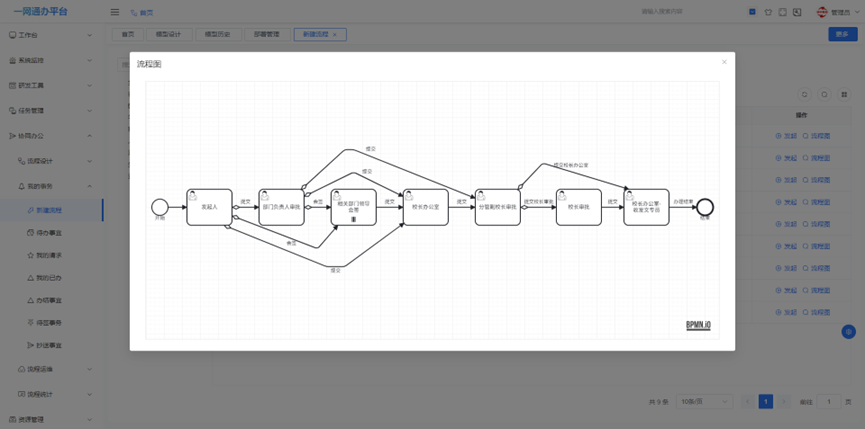The image size is (865, 429).
Task: Expand the 流程统计 submenu chevron
Action: [x=90, y=394]
